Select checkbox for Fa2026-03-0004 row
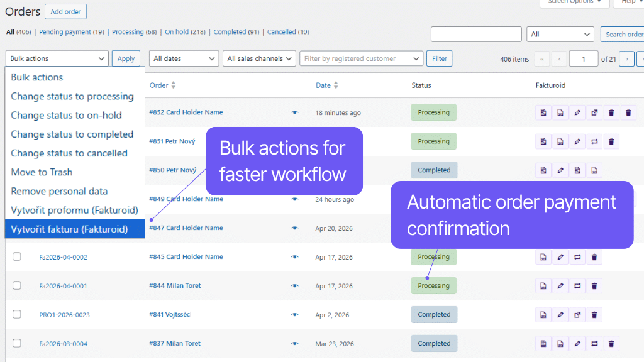The image size is (644, 362). (17, 343)
